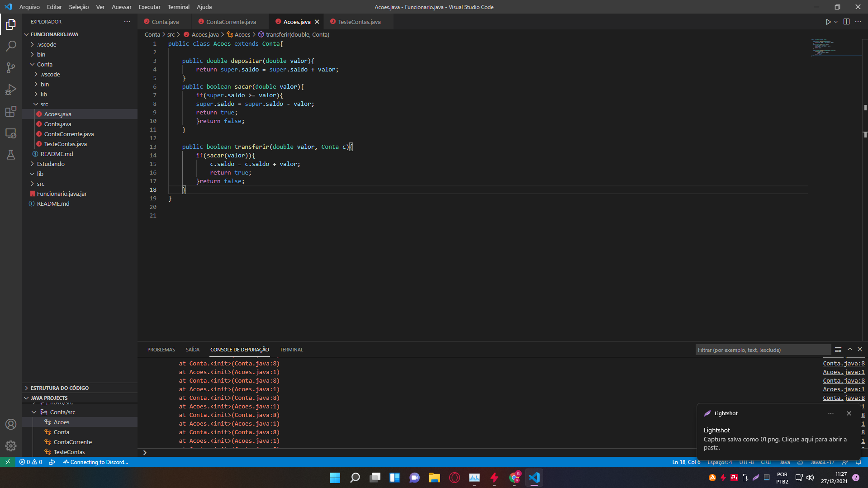This screenshot has height=488, width=868.
Task: Open the Seleção menu
Action: (x=79, y=7)
